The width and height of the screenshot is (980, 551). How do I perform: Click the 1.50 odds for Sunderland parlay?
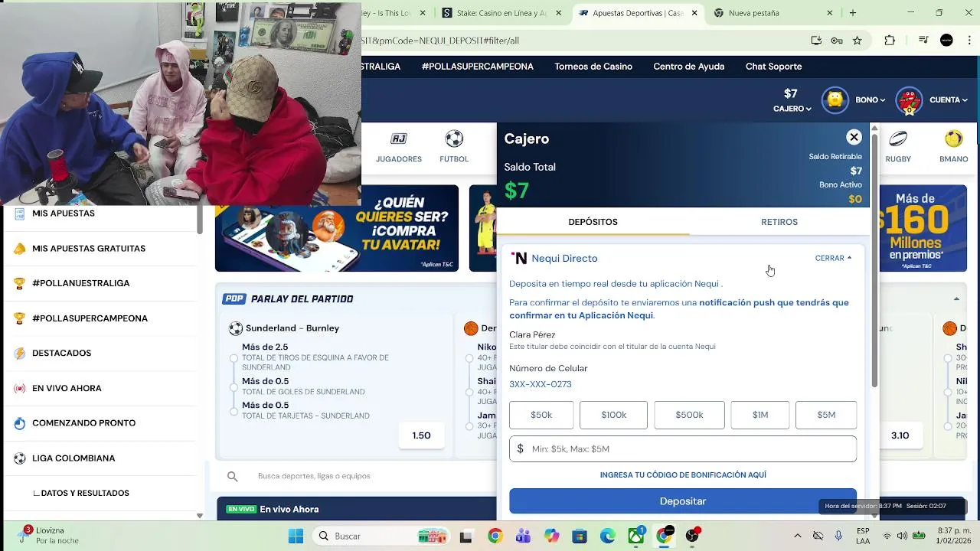point(422,435)
